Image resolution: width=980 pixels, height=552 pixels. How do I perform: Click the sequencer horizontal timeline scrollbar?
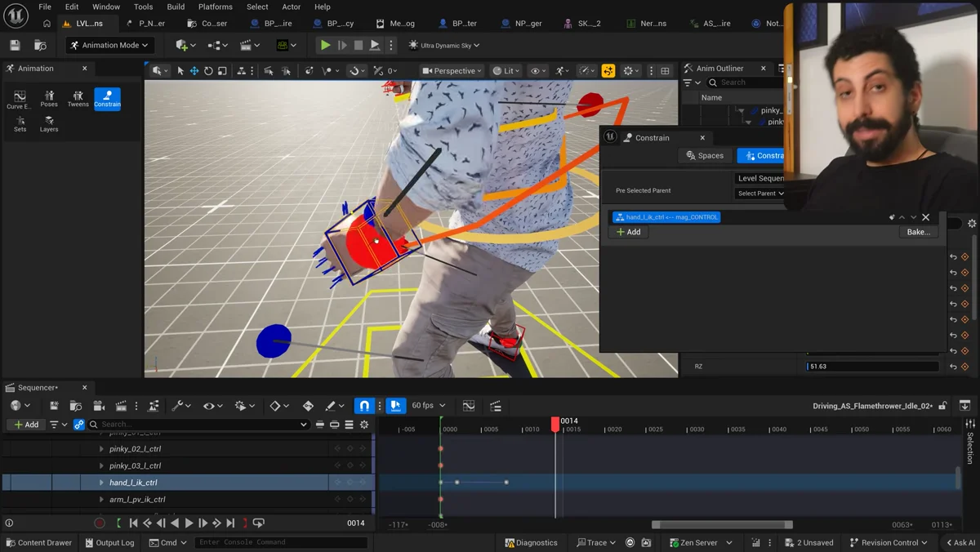tap(722, 524)
